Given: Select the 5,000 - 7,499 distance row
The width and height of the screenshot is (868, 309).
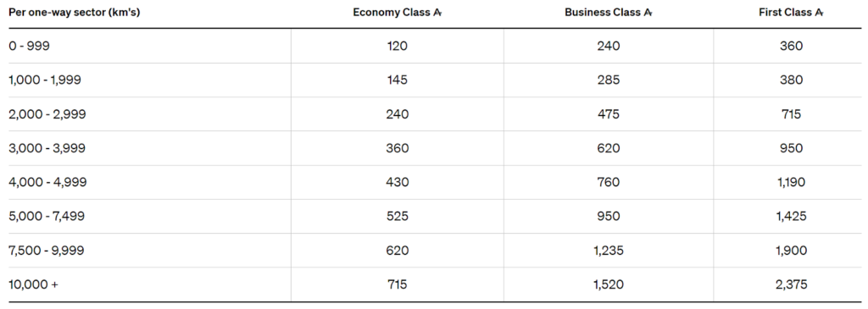Looking at the screenshot, I should (x=434, y=216).
